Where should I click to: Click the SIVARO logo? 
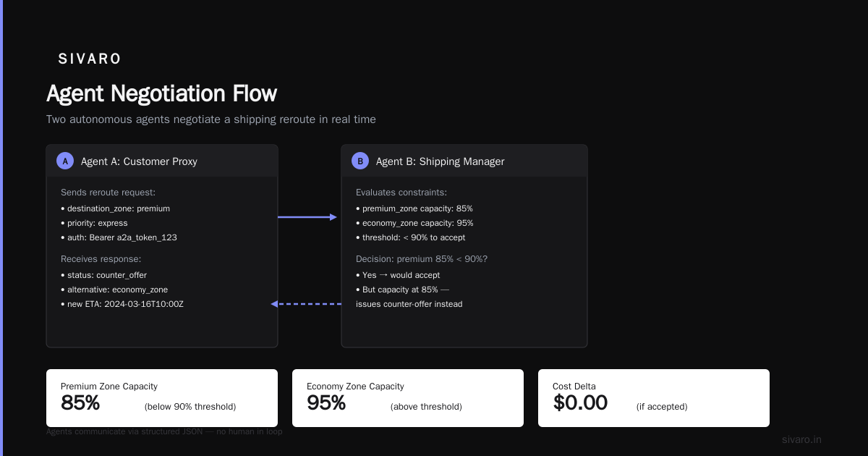coord(90,59)
